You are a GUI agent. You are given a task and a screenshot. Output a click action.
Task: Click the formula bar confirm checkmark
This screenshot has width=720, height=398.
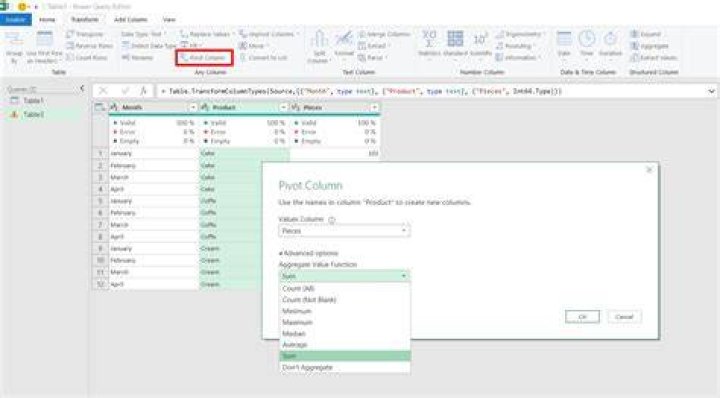(124, 91)
